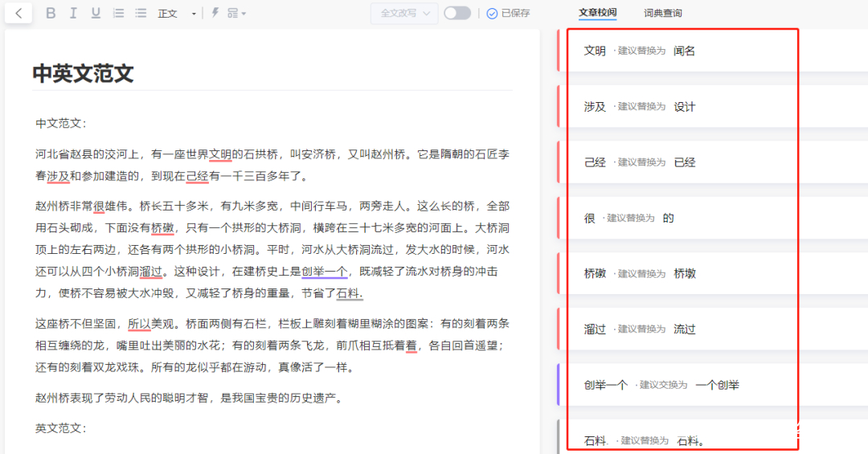
Task: Switch to the 文章校阅 tab
Action: (x=597, y=13)
